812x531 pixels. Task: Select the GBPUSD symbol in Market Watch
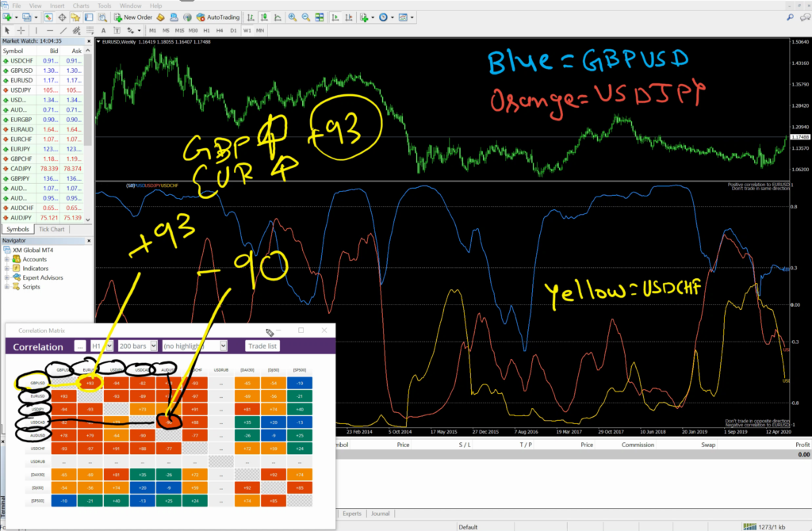[x=24, y=70]
